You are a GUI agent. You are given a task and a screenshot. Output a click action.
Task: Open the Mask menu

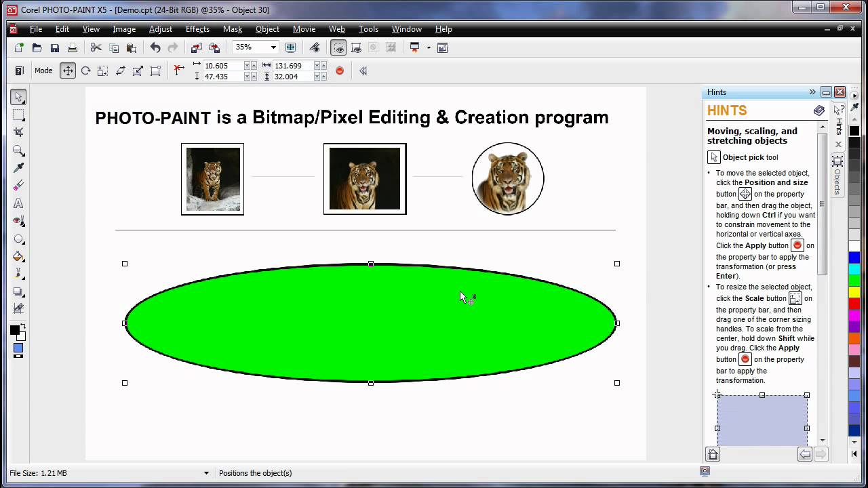(x=233, y=29)
